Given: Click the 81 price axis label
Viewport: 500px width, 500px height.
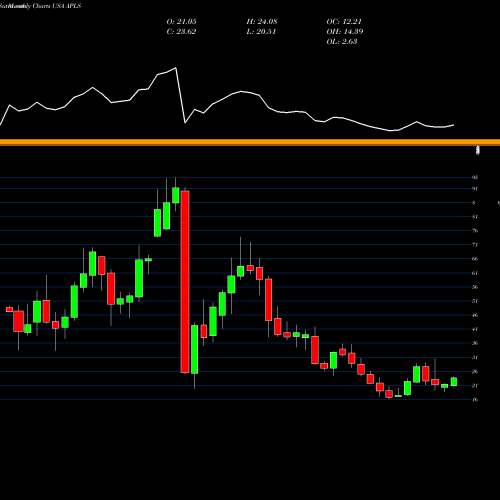Looking at the screenshot, I should click(475, 217).
